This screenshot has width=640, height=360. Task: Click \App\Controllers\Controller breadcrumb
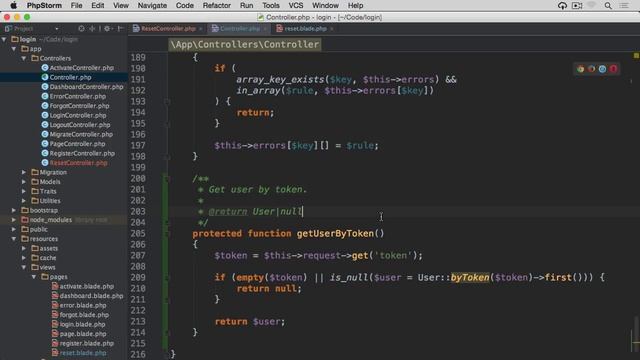[x=244, y=44]
